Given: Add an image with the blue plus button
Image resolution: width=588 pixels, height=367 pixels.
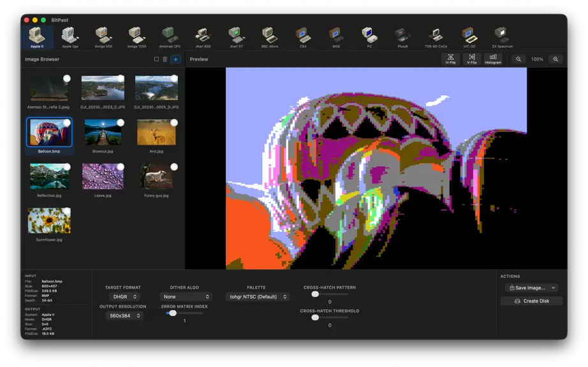Looking at the screenshot, I should (x=175, y=59).
